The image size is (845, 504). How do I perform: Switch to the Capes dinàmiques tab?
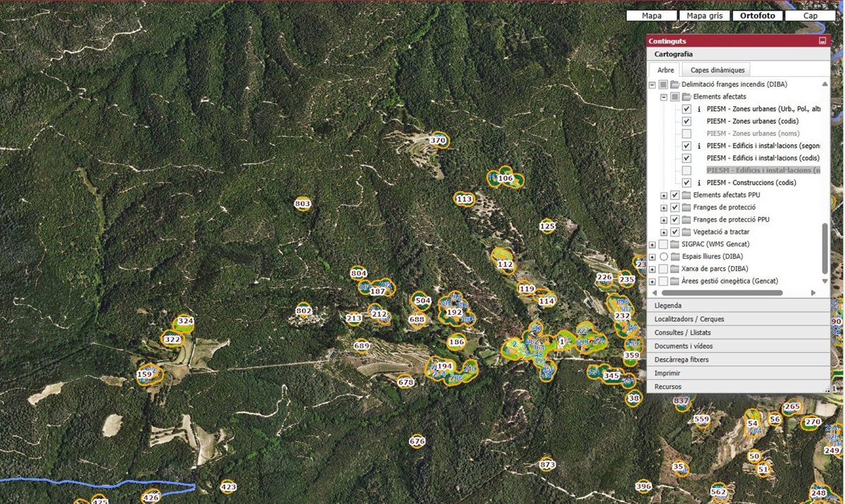coord(718,70)
